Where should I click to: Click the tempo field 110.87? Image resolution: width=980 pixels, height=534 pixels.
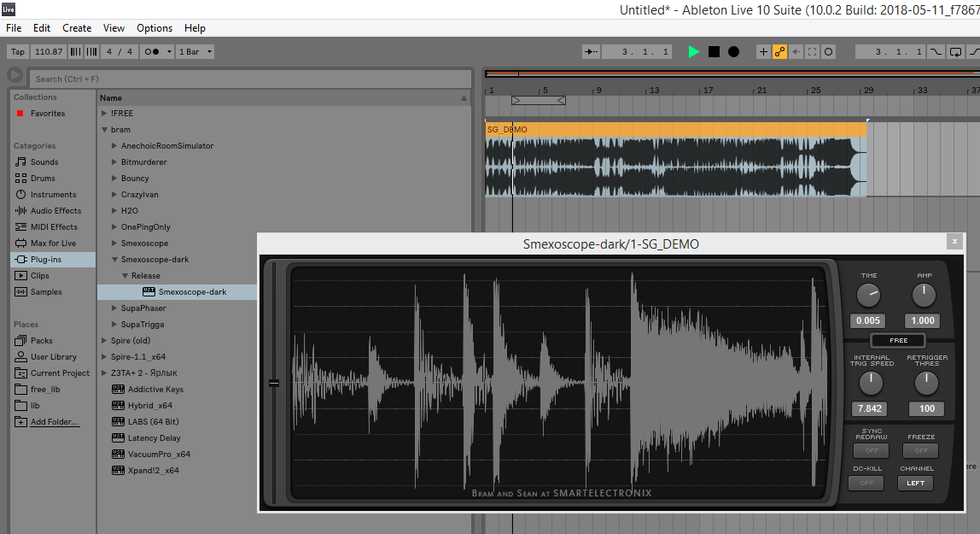49,52
